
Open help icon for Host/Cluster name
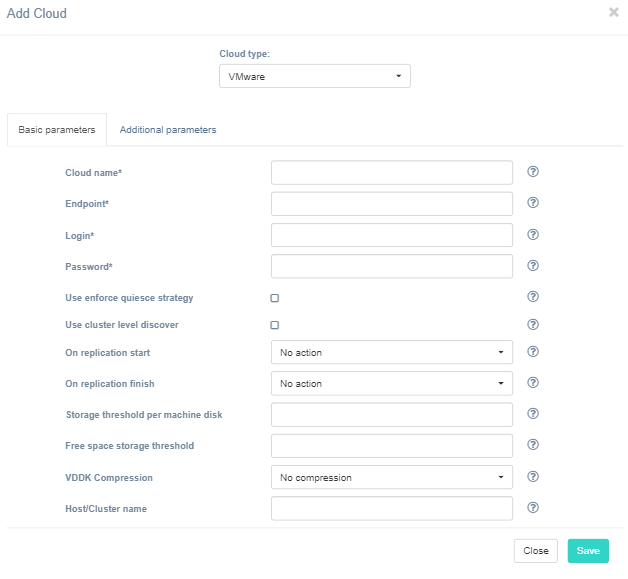point(533,508)
